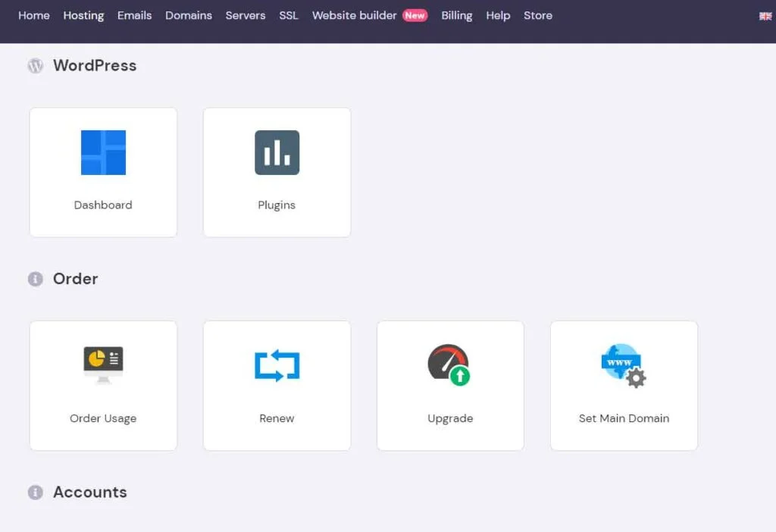Click the WordPress logo icon
The height and width of the screenshot is (532, 776).
(35, 65)
